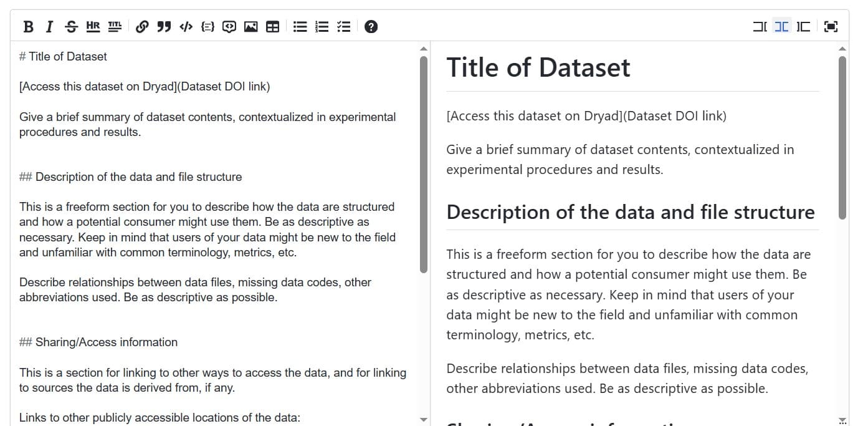Click the 'Title of Dataset' heading in preview
Image resolution: width=868 pixels, height=426 pixels.
(x=538, y=67)
